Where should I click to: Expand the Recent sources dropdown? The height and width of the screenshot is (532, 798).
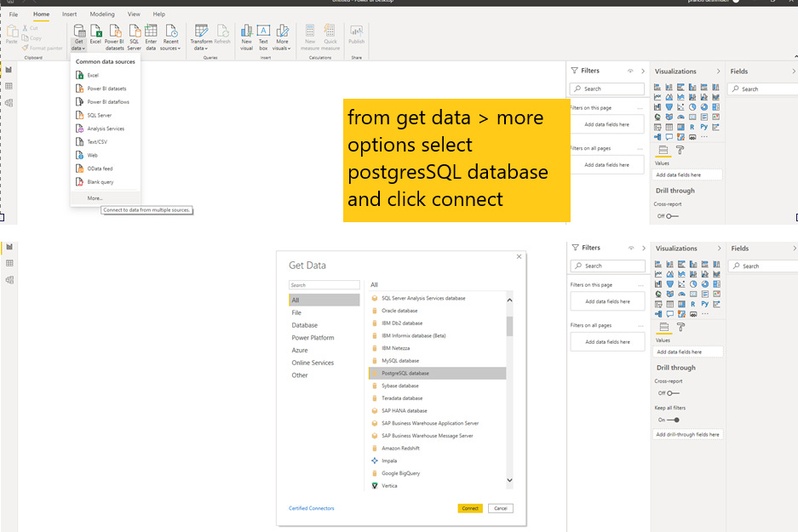point(180,49)
